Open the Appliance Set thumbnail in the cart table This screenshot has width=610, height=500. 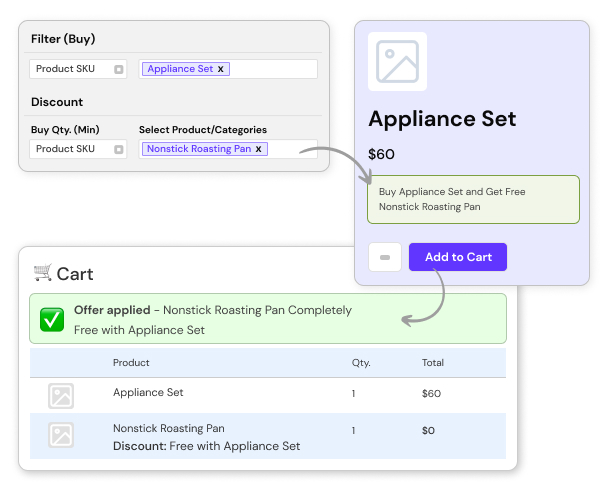pyautogui.click(x=61, y=396)
